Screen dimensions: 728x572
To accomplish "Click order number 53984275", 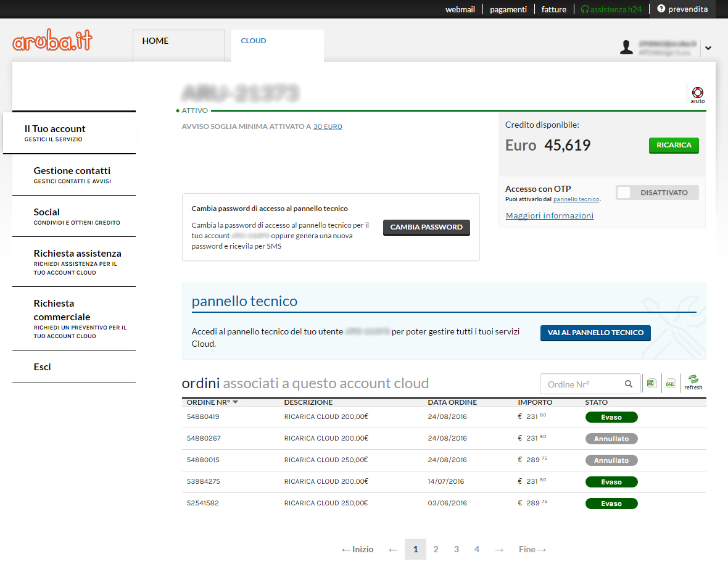I will (x=204, y=481).
